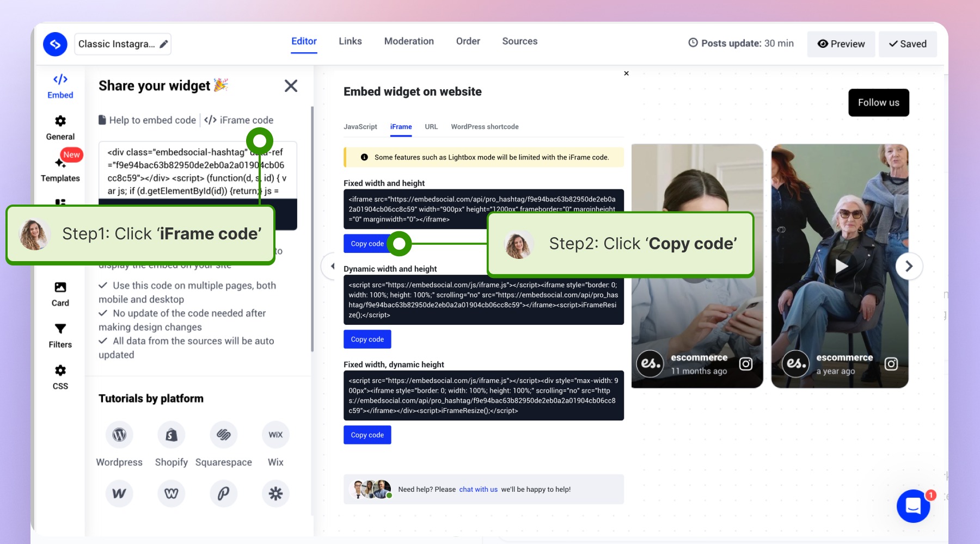Screen dimensions: 980x544
Task: Switch to the Order tab
Action: pos(468,41)
